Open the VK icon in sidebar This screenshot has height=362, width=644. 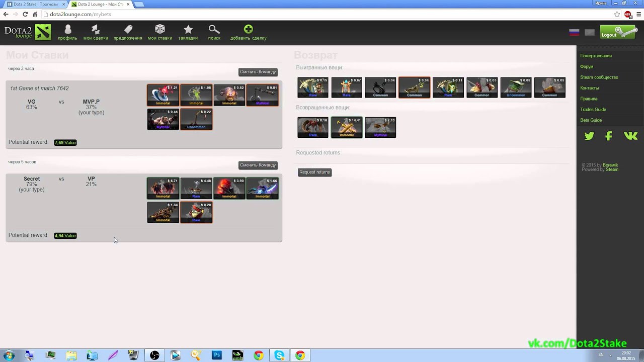tap(630, 136)
